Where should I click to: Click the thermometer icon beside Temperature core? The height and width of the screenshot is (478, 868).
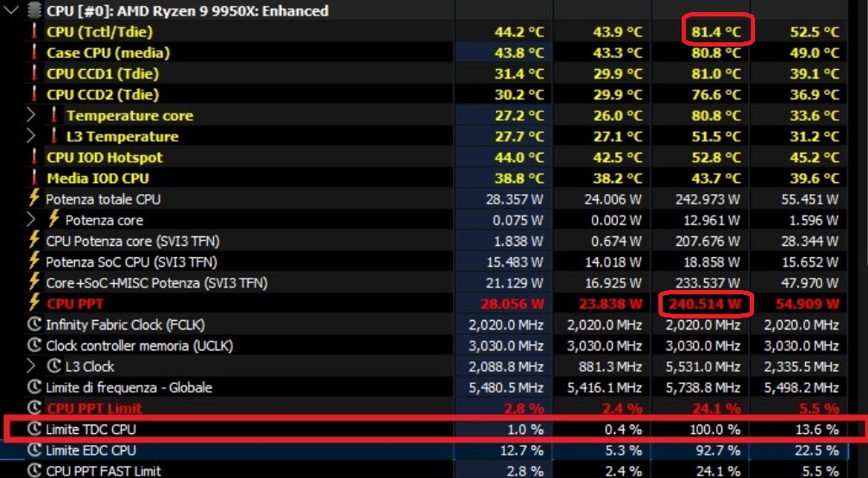point(53,116)
